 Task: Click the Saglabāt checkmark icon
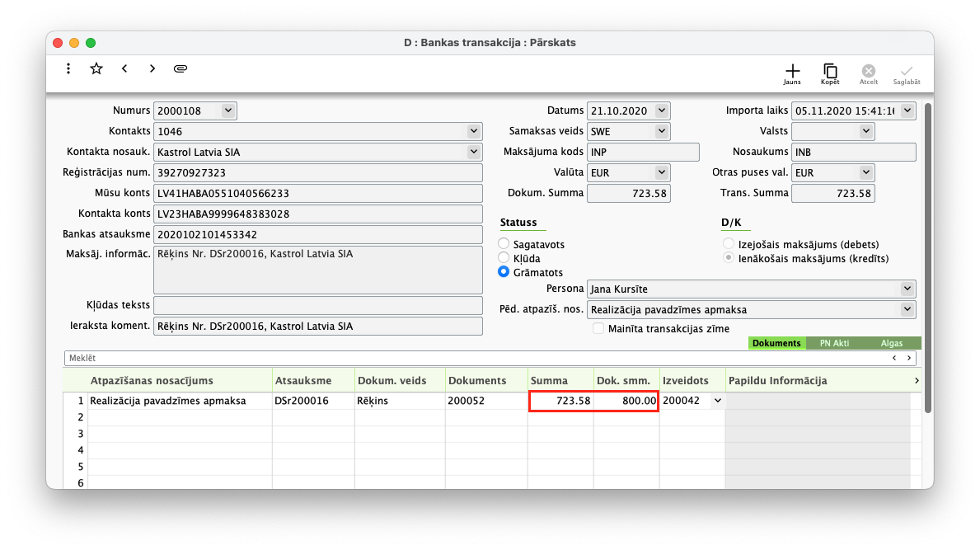pos(907,73)
